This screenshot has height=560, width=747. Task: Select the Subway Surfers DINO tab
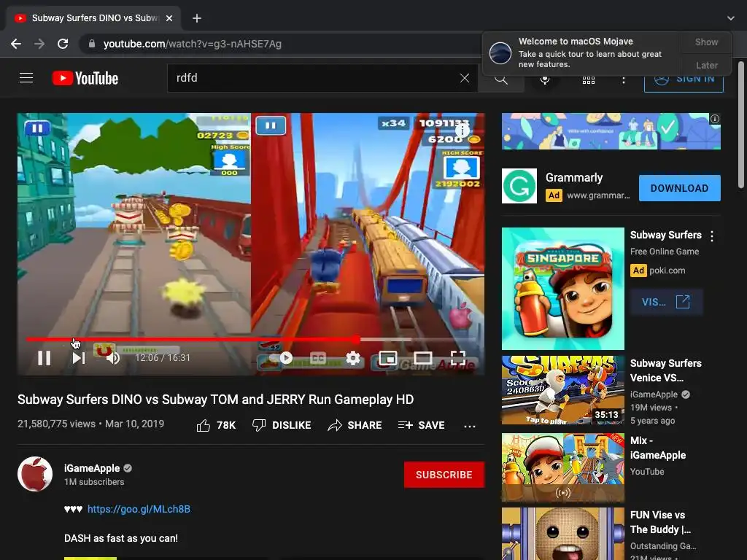[x=93, y=18]
